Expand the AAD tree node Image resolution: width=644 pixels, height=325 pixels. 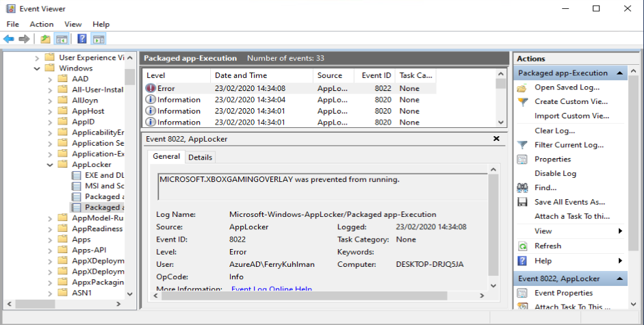(50, 79)
